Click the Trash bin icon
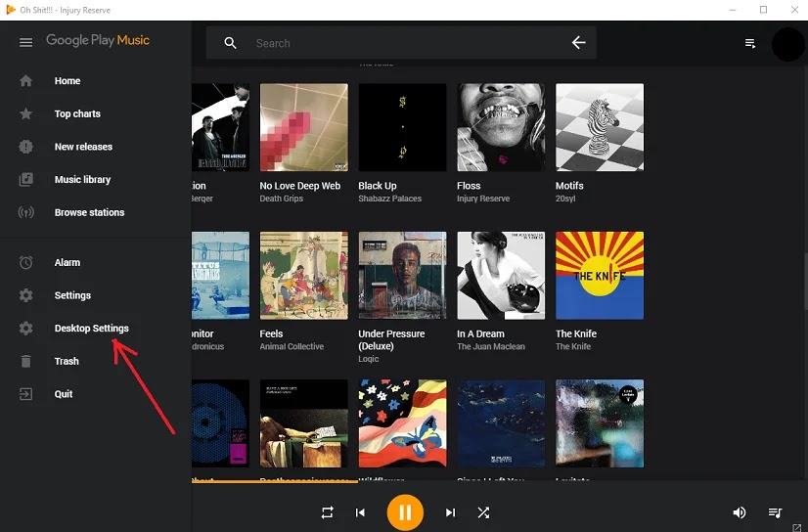This screenshot has height=532, width=808. pos(25,362)
